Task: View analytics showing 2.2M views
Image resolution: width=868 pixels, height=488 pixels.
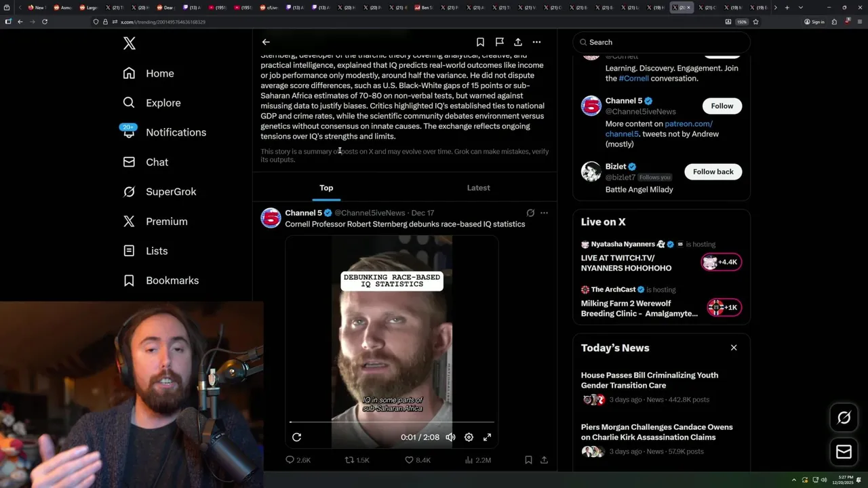Action: [x=478, y=460]
